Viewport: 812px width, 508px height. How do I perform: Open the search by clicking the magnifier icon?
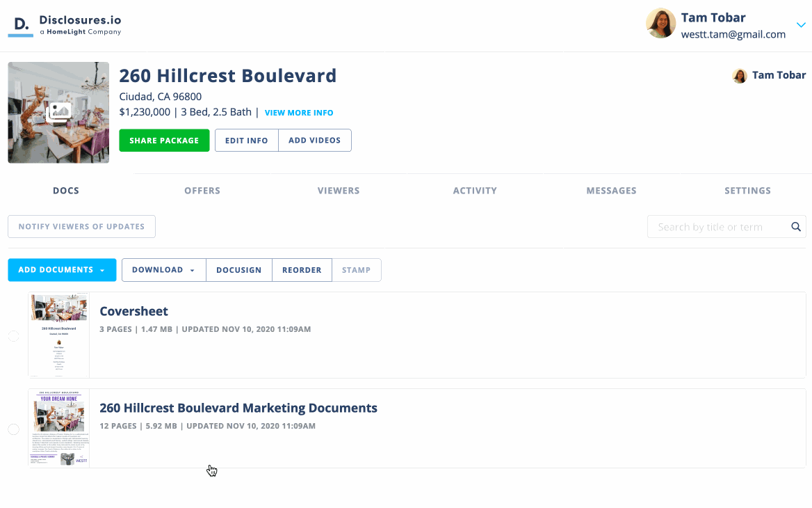795,226
